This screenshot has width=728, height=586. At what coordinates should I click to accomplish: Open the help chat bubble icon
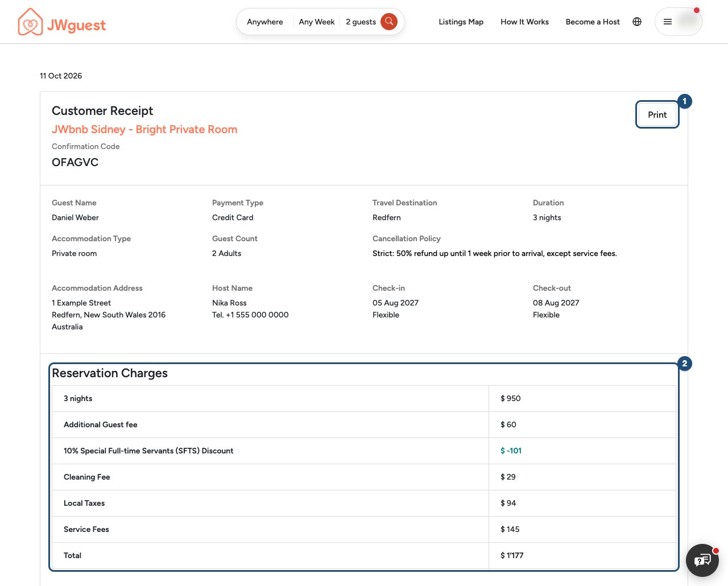(x=702, y=560)
